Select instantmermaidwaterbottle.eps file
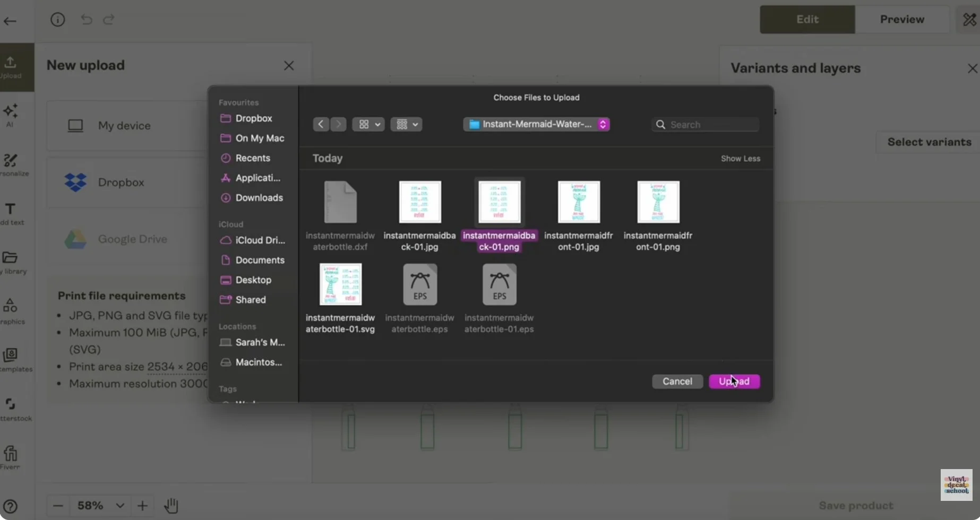980x520 pixels. pyautogui.click(x=419, y=298)
